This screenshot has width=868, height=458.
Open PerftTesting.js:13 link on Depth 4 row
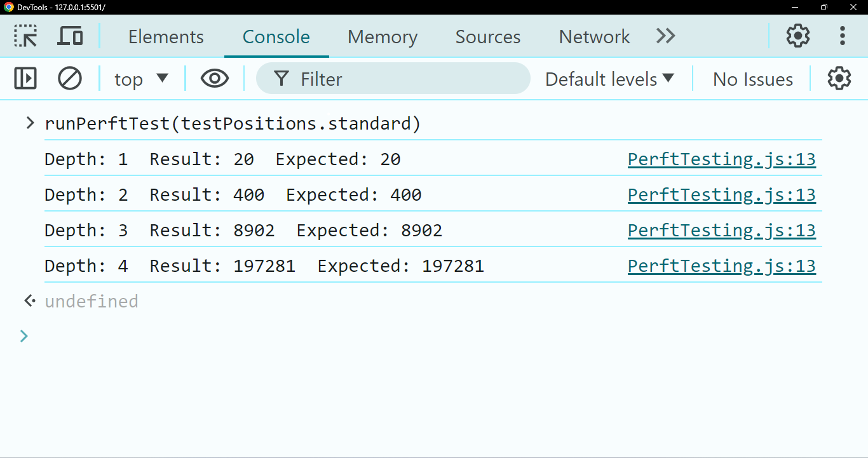click(x=722, y=266)
